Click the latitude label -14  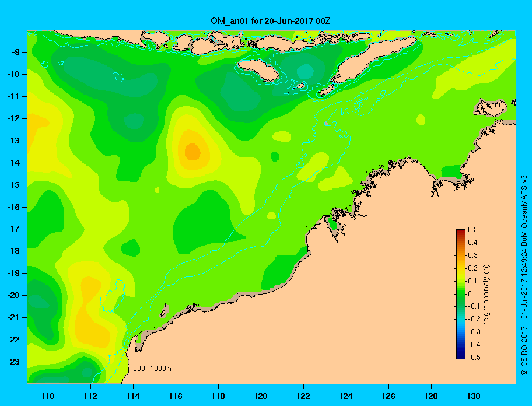point(13,163)
